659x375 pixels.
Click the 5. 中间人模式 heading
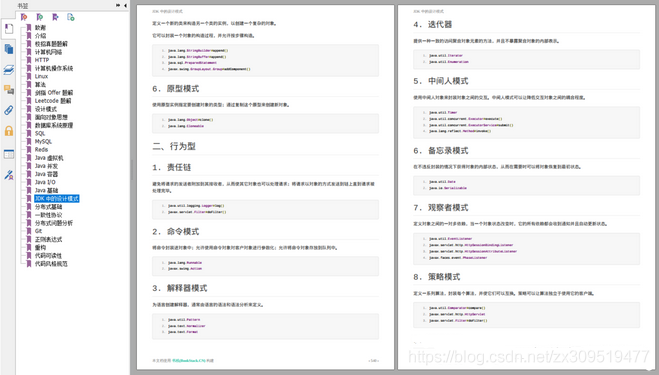click(x=440, y=81)
